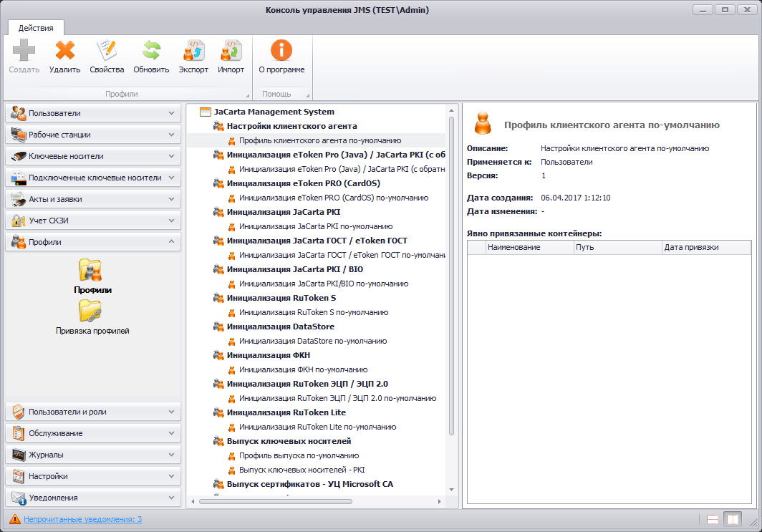Image resolution: width=762 pixels, height=532 pixels.
Task: Expand the Ключевые носители section chevron
Action: click(x=172, y=156)
